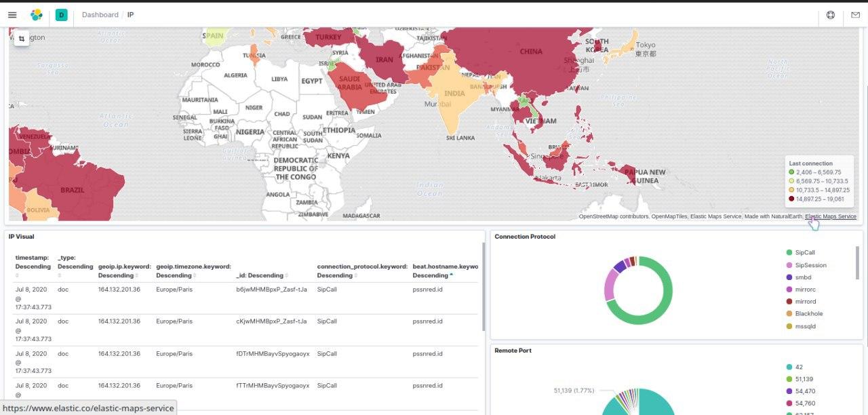Click the Elastic logo icon
This screenshot has width=868, height=415.
pos(37,14)
